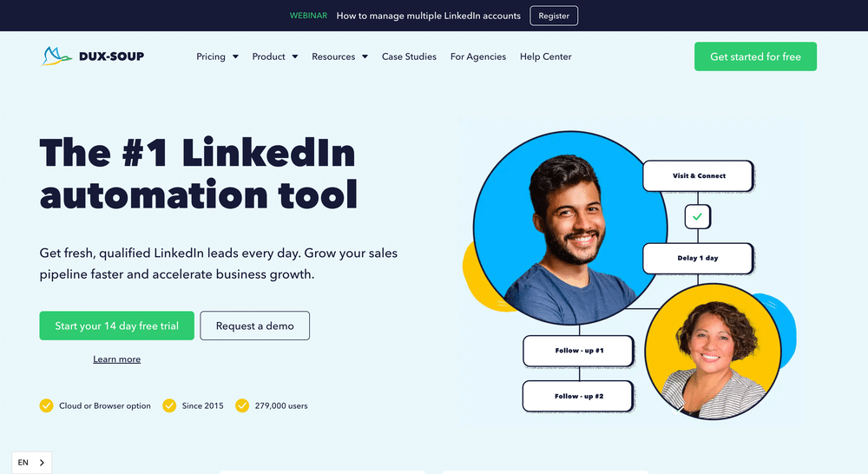Click the green checkmark box in workflow

[x=698, y=216]
